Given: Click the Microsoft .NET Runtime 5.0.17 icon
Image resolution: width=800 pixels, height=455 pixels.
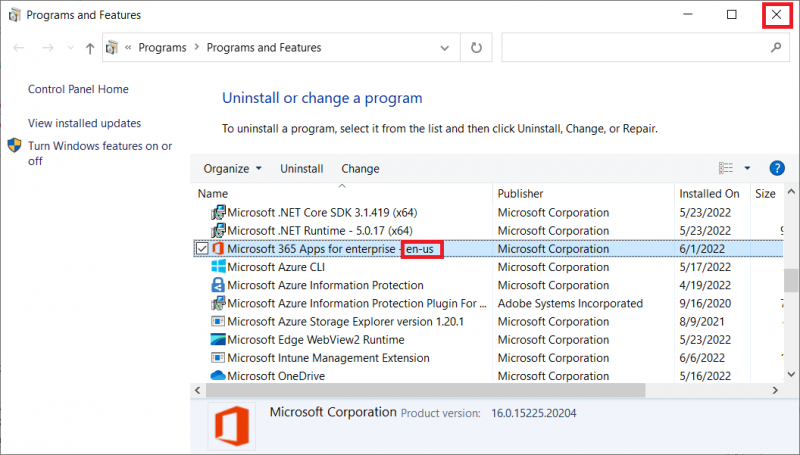Looking at the screenshot, I should 218,231.
